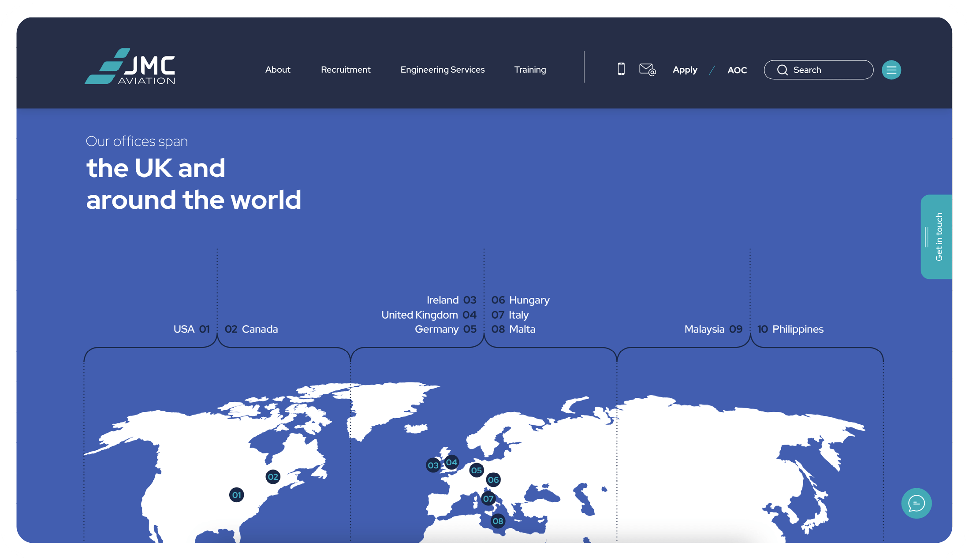This screenshot has height=560, width=969.
Task: Click the email envelope icon
Action: point(647,70)
